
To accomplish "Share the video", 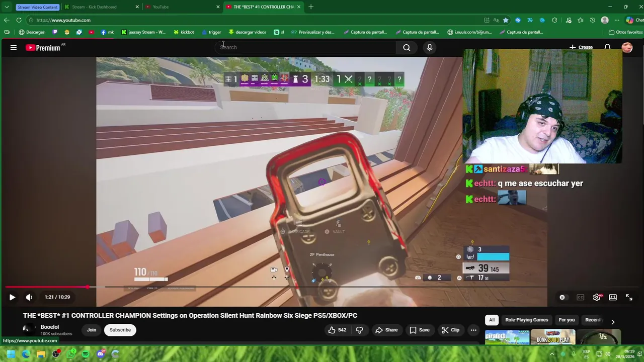I will (x=386, y=330).
